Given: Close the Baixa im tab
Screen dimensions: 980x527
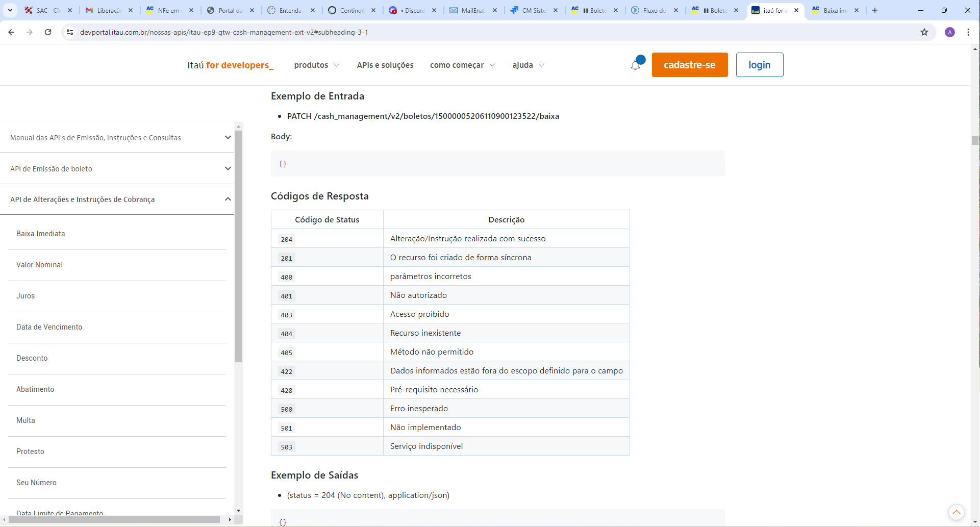Looking at the screenshot, I should point(857,10).
